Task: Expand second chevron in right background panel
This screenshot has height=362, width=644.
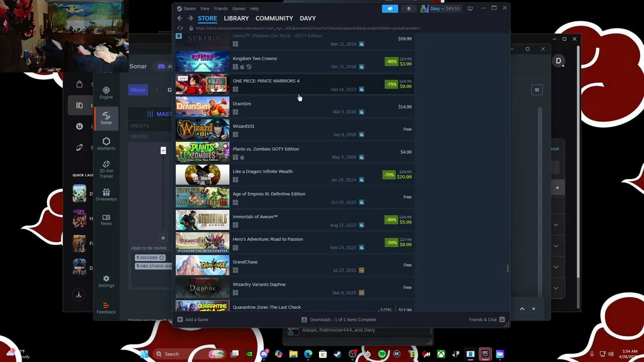Action: tap(555, 246)
